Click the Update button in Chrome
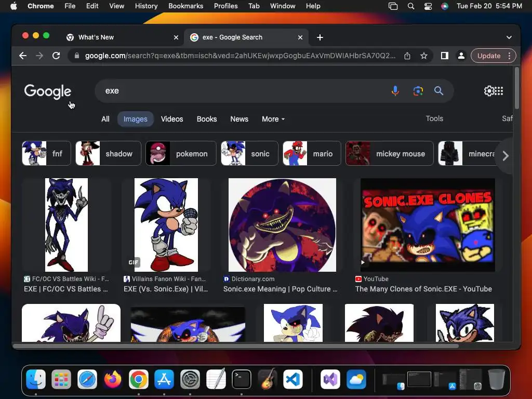Screen dimensions: 532x399 tap(489, 56)
